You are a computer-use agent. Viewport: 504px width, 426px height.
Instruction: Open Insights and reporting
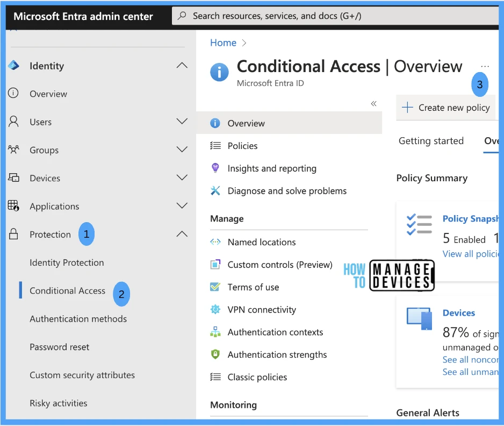(272, 168)
